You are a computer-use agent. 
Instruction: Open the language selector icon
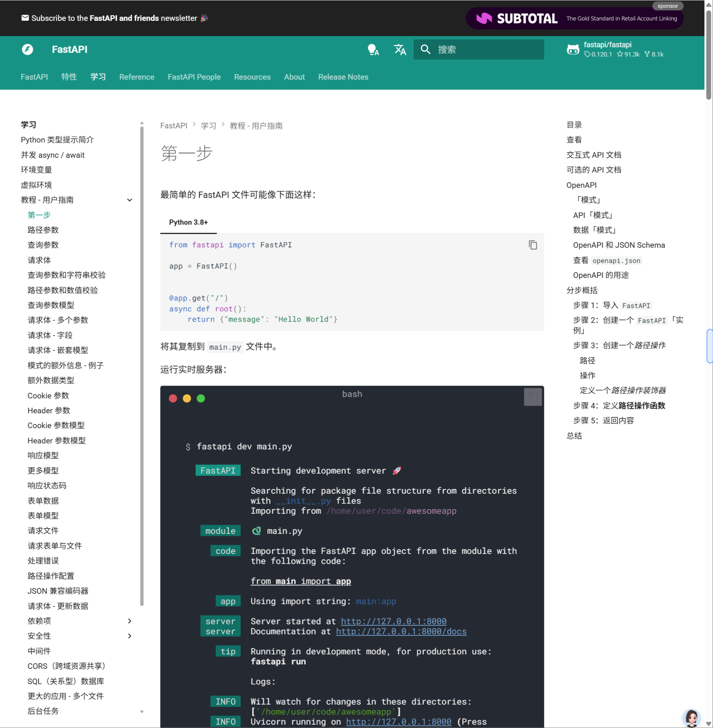400,50
